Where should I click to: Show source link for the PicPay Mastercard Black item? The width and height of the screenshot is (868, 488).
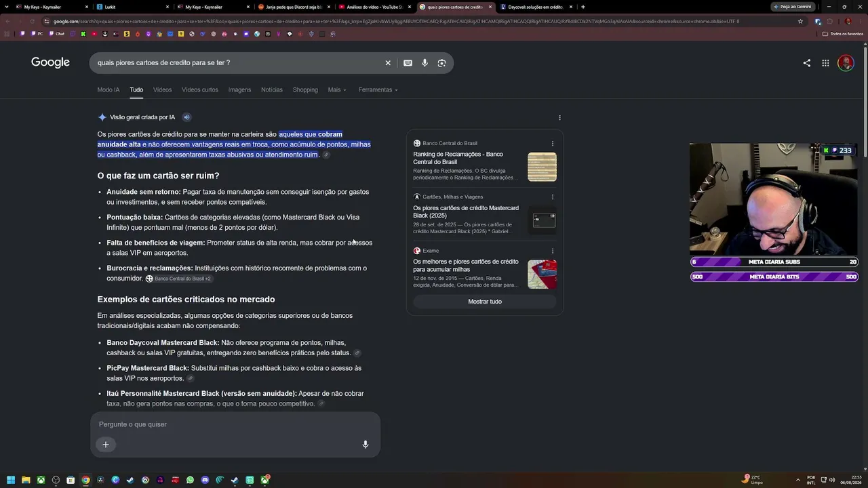[191, 378]
